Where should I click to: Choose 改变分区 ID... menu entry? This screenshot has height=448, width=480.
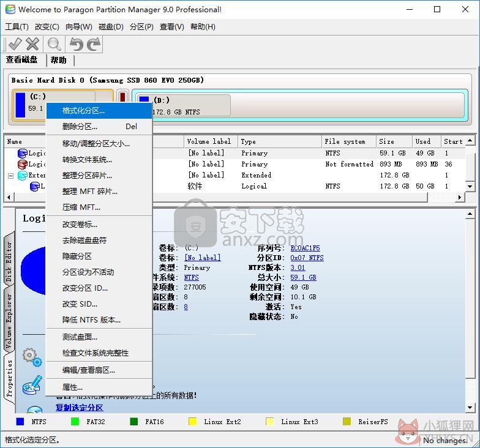[x=99, y=288]
